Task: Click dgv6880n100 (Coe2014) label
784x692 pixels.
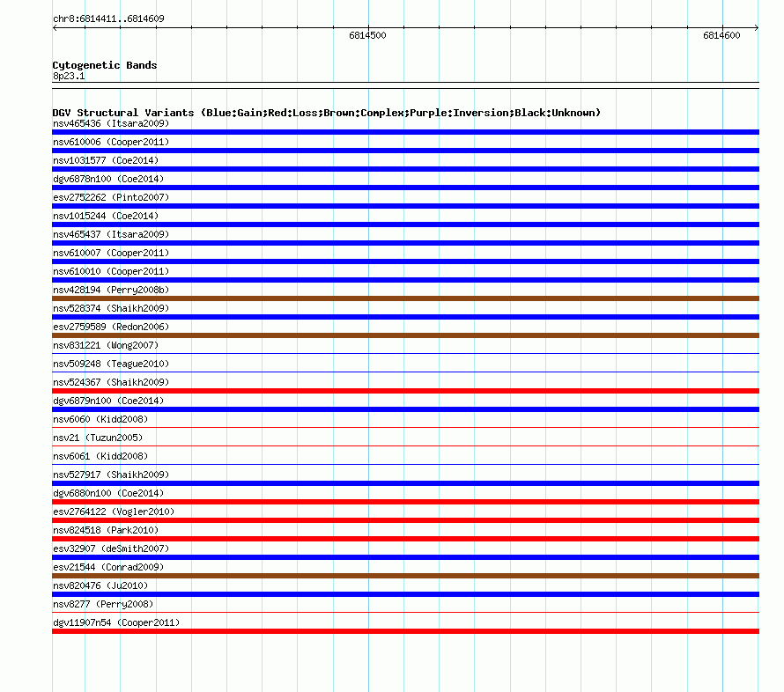Action: click(108, 493)
